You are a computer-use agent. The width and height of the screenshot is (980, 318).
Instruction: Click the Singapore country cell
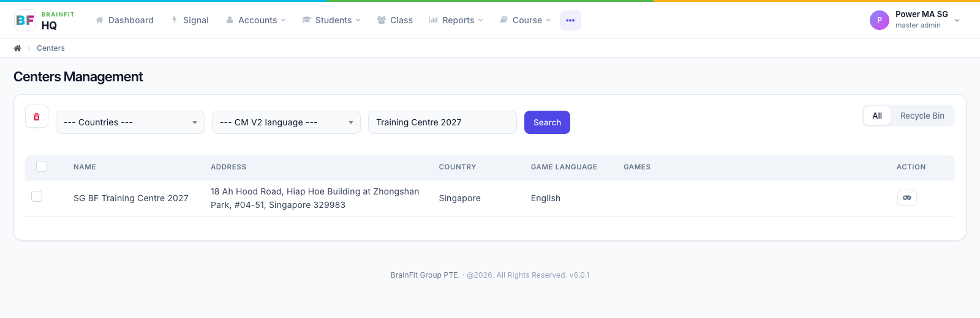click(460, 198)
